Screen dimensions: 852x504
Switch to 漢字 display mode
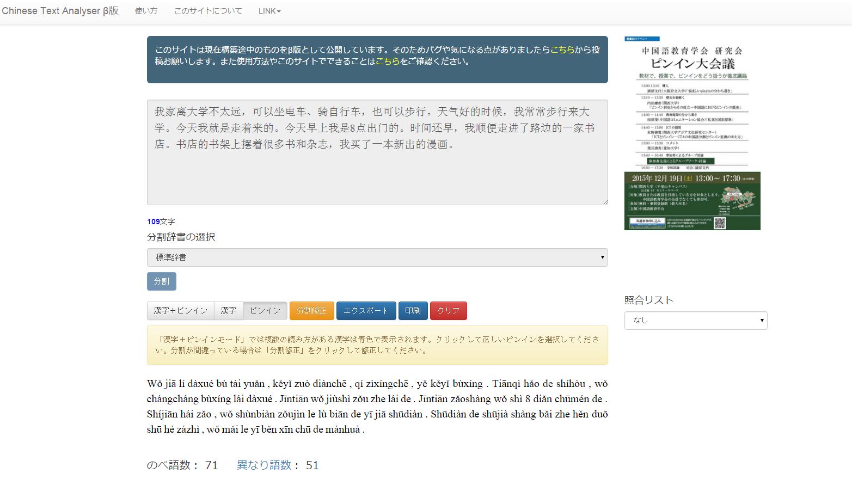(x=229, y=311)
